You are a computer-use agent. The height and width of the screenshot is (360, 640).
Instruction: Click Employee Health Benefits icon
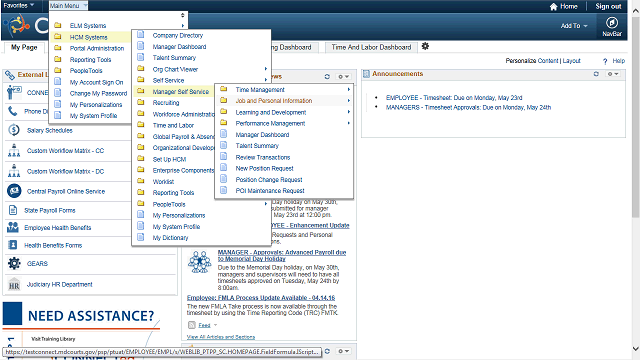[13, 227]
